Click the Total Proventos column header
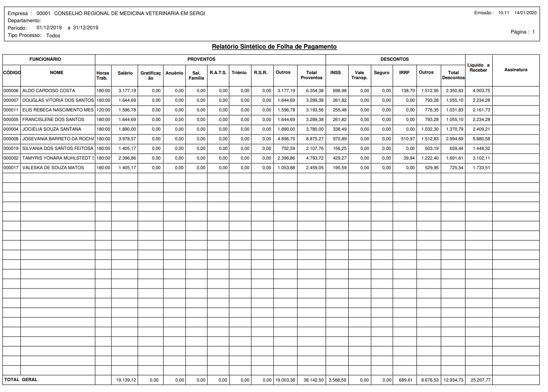The width and height of the screenshot is (548, 392). tap(311, 75)
